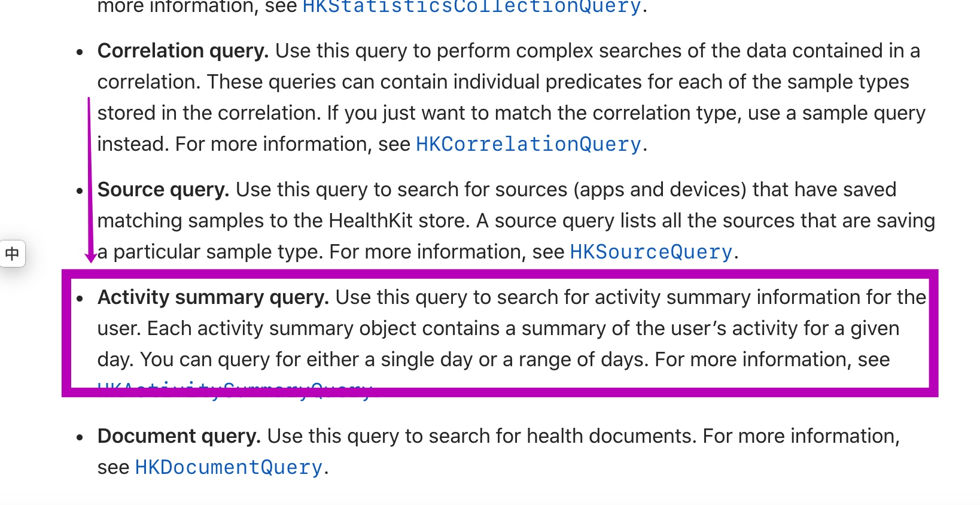Click the bold "Source query." heading
Viewport: 980px width, 505px height.
tap(163, 190)
